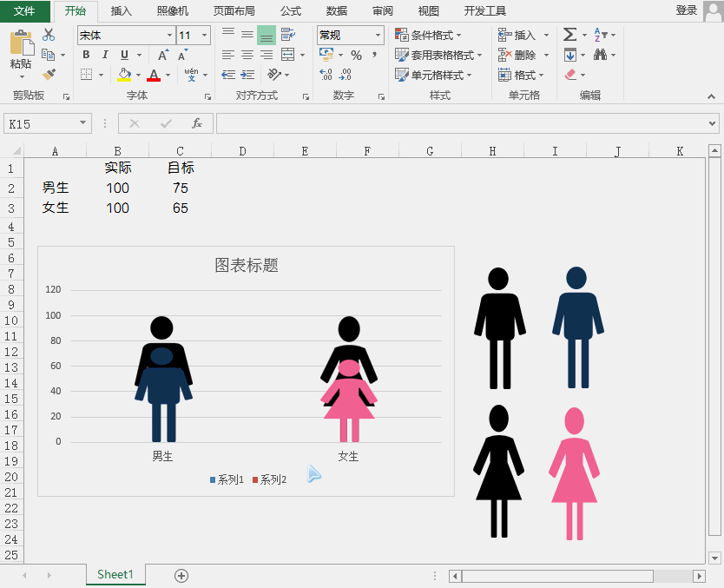The image size is (724, 588).
Task: Apply red font color A
Action: coord(154,75)
